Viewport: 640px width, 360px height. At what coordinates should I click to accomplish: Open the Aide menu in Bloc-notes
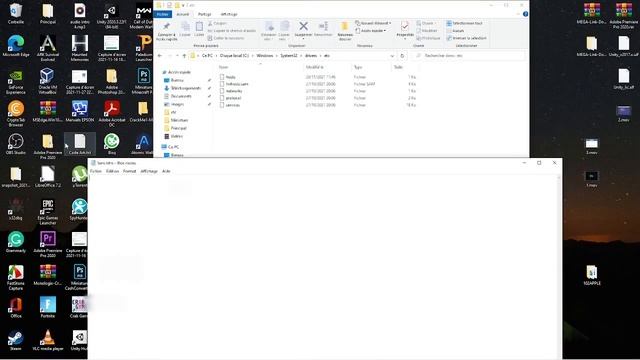[166, 171]
